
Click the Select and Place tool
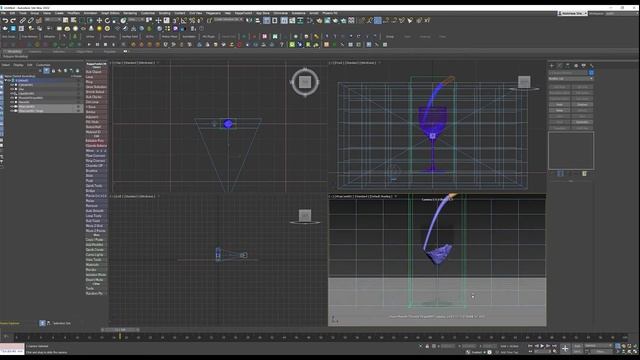point(123,20)
